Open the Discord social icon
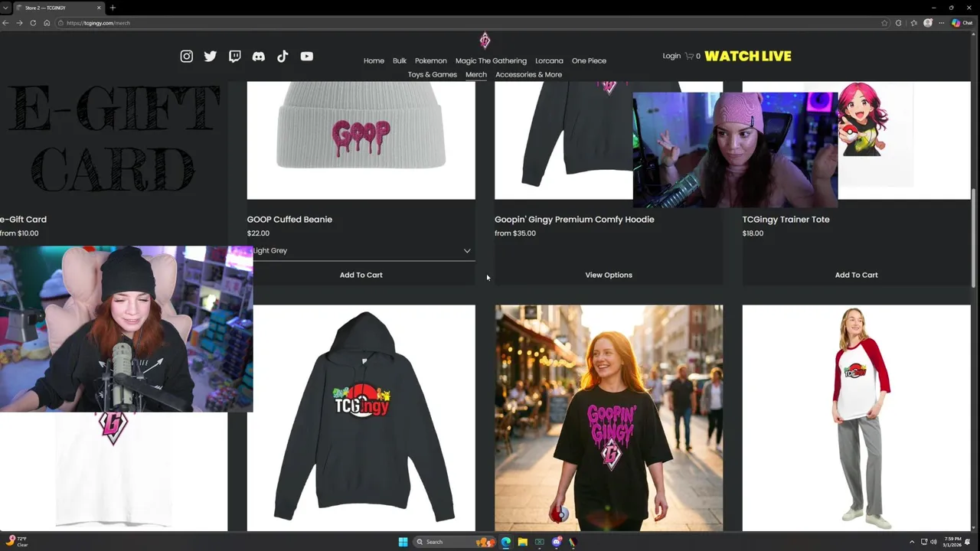This screenshot has height=551, width=980. tap(259, 56)
